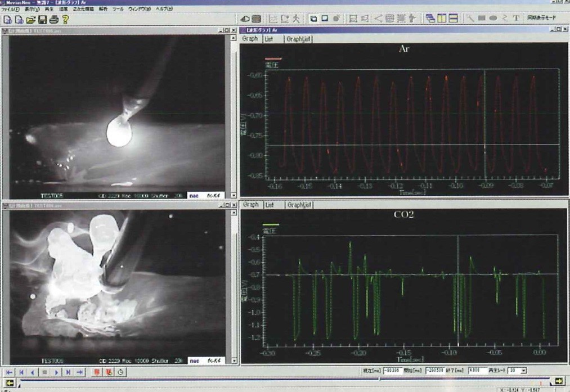Select GraphList tab in the CO2 panel
The width and height of the screenshot is (570, 392).
click(298, 205)
